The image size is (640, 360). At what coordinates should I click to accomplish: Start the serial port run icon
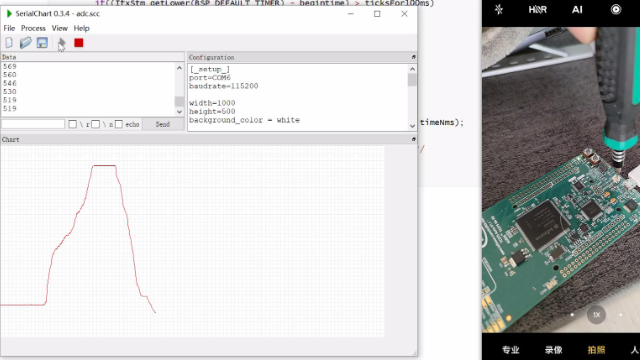[62, 43]
